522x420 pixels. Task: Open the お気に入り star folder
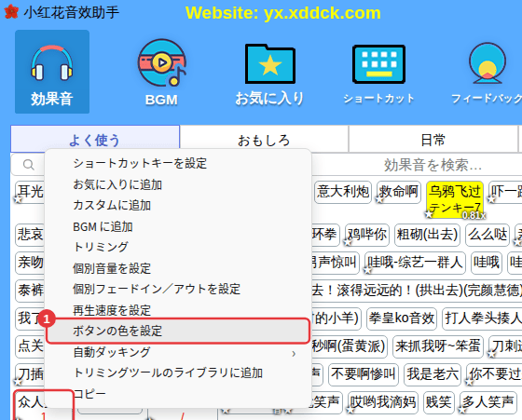point(269,75)
